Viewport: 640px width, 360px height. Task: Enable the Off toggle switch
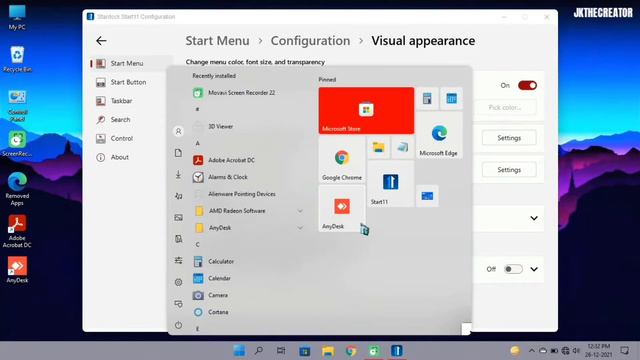(x=513, y=269)
